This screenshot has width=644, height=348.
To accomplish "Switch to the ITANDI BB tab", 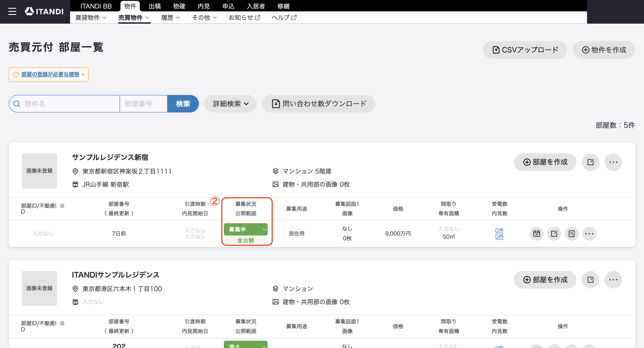I will (96, 6).
